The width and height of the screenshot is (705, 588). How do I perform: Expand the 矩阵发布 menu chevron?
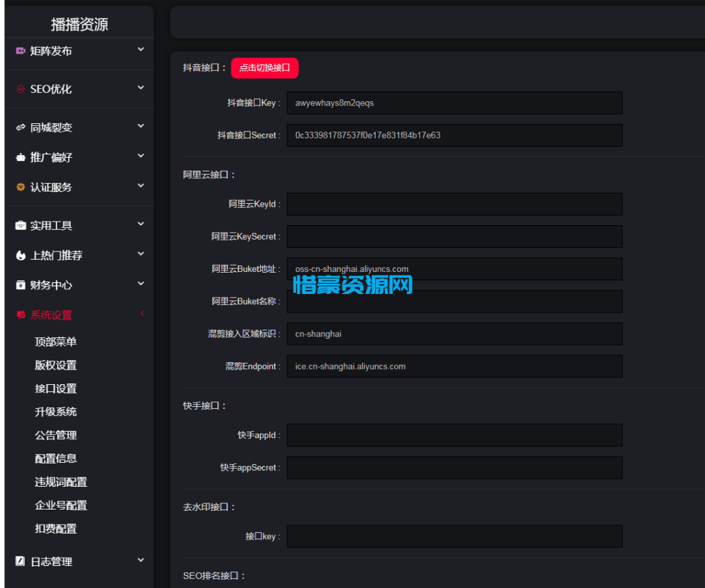[x=140, y=51]
